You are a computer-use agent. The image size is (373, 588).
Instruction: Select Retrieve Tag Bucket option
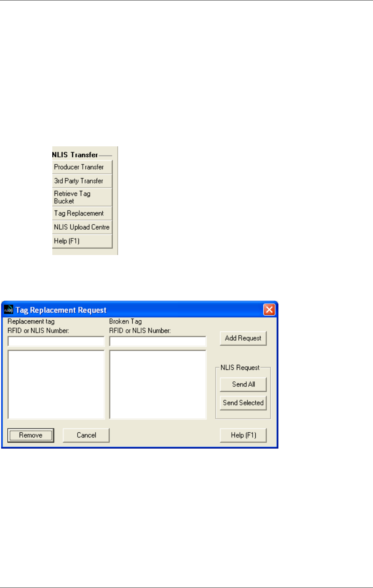pyautogui.click(x=82, y=197)
